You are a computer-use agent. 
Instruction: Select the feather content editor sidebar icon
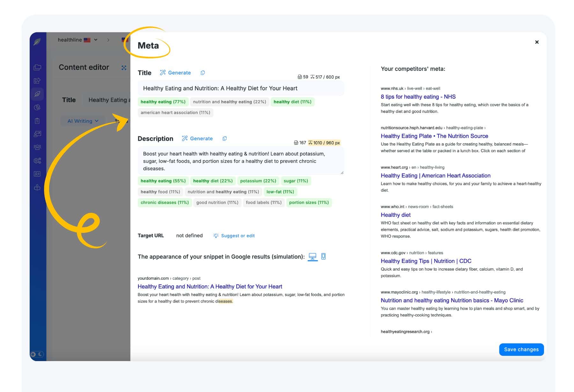pyautogui.click(x=37, y=94)
